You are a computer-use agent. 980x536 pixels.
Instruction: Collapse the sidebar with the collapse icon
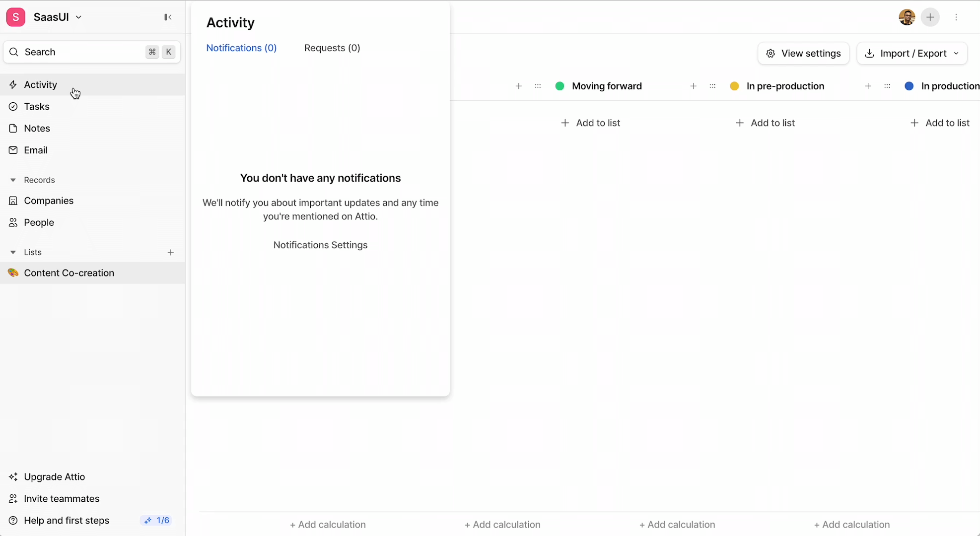click(168, 17)
